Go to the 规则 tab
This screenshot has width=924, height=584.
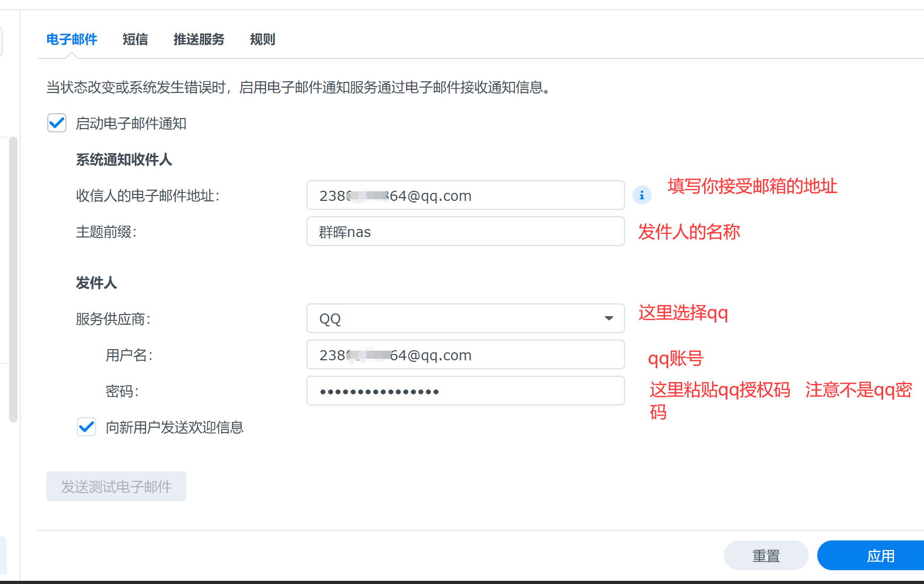263,39
